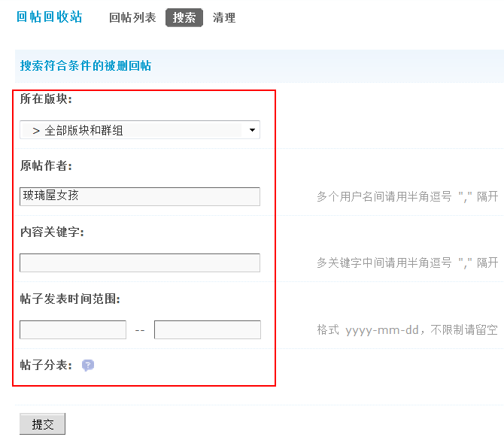Switch to the 回帖列表 tab

click(x=132, y=18)
